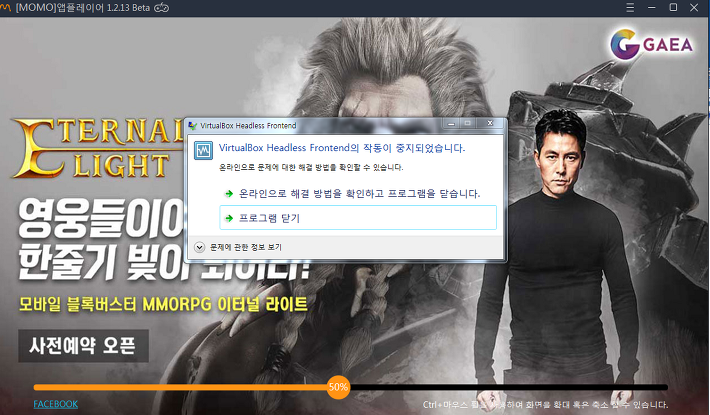Expand 문제에 관한 정보 보기 details
710x415 pixels.
238,247
